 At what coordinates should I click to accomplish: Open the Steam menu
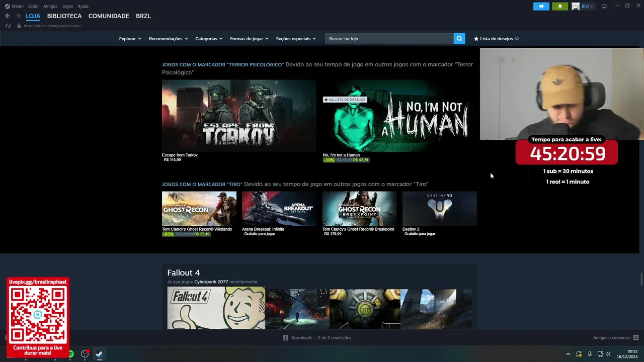tap(18, 7)
